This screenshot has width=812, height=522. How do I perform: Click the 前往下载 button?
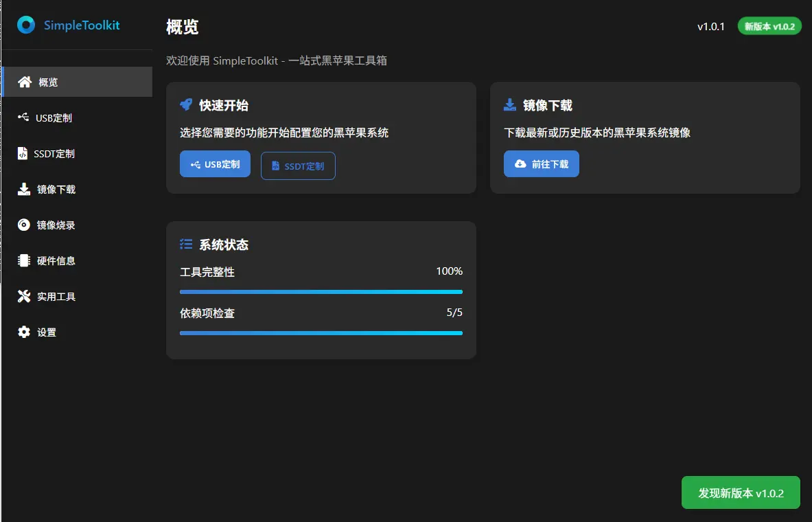coord(541,163)
